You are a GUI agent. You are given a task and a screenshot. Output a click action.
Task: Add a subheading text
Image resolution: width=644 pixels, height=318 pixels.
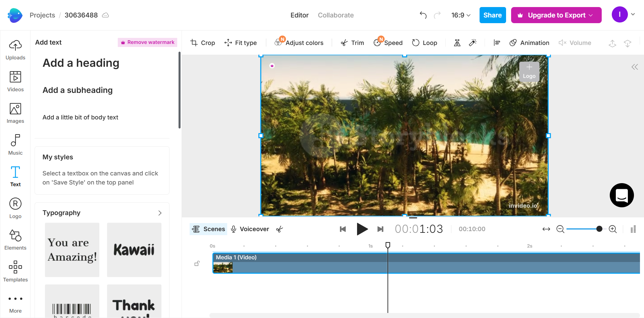click(x=78, y=90)
